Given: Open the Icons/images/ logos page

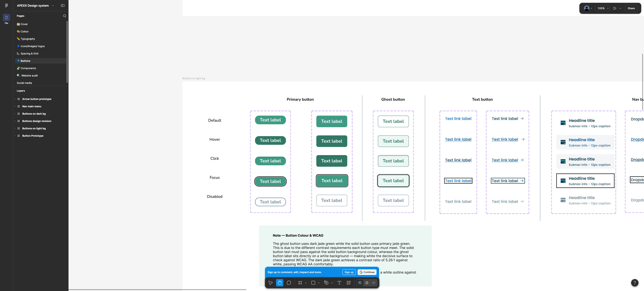Looking at the screenshot, I should pyautogui.click(x=40, y=46).
